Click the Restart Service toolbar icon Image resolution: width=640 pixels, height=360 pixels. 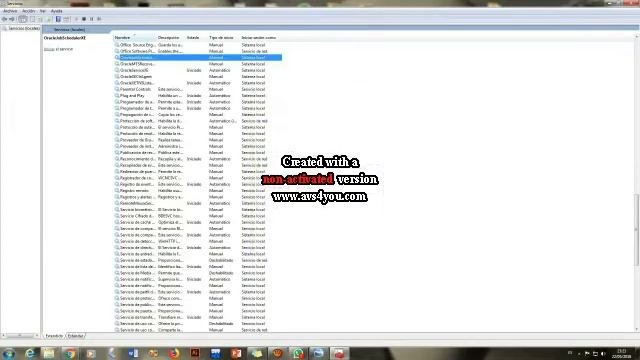[x=99, y=19]
